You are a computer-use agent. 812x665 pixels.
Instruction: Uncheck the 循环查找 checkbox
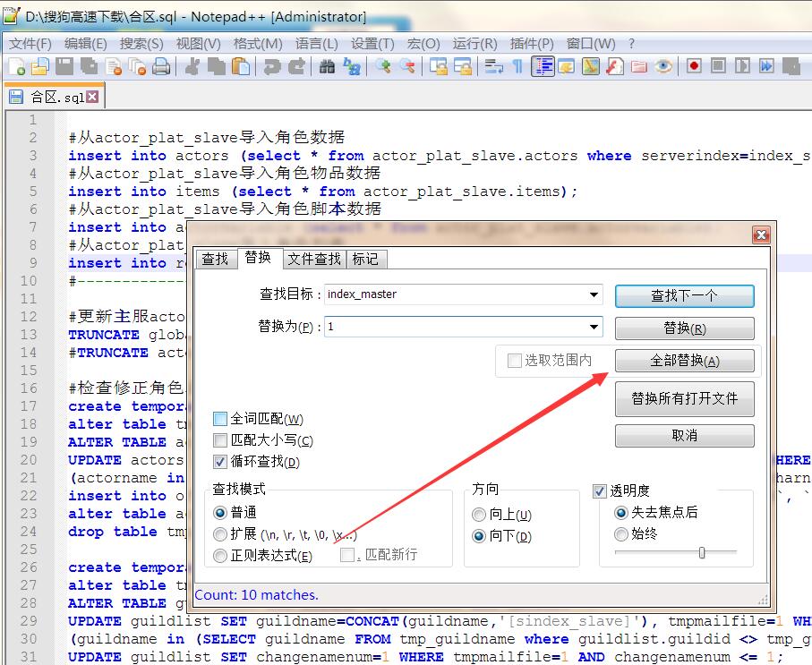(220, 462)
